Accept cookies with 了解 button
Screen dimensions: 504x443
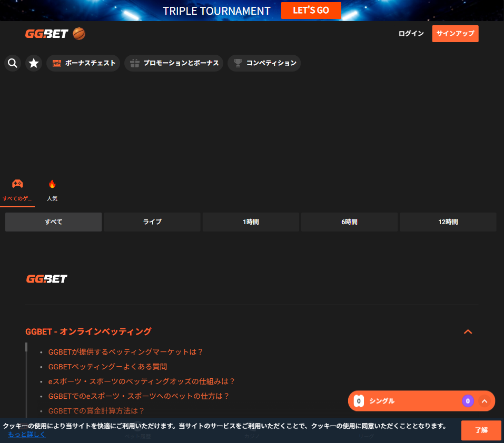tap(481, 430)
